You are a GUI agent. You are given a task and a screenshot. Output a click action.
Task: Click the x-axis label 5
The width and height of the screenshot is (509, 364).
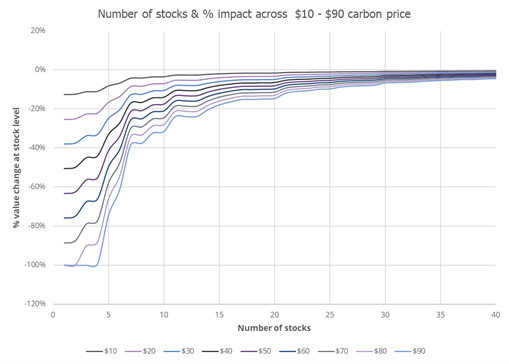pyautogui.click(x=108, y=315)
